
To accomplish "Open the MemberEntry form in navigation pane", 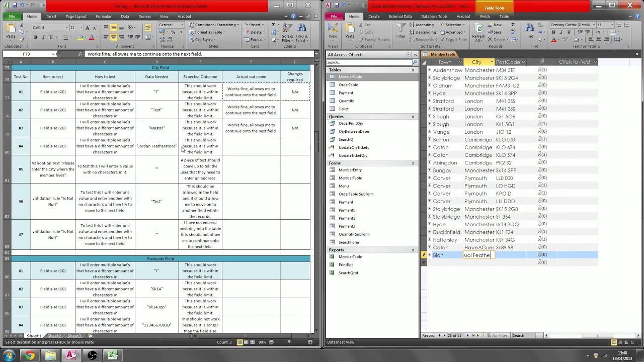I will pos(350,170).
